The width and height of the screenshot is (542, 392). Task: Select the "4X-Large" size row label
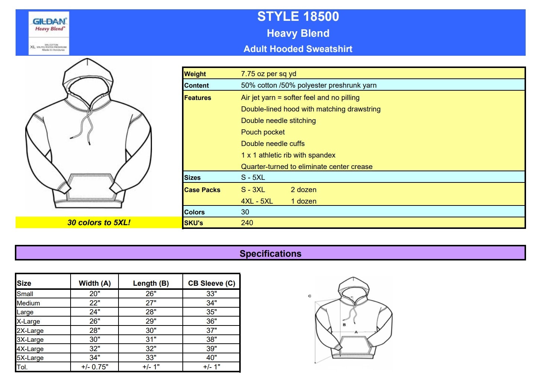tap(30, 349)
